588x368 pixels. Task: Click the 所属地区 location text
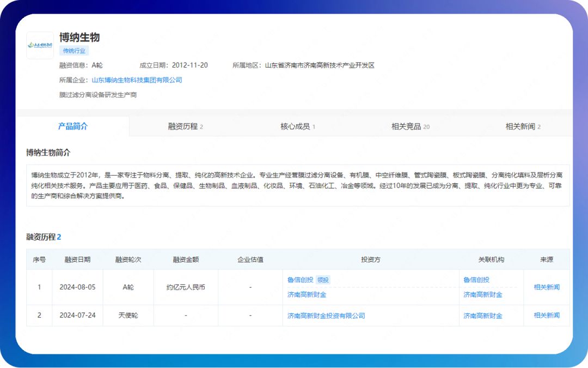tap(303, 65)
